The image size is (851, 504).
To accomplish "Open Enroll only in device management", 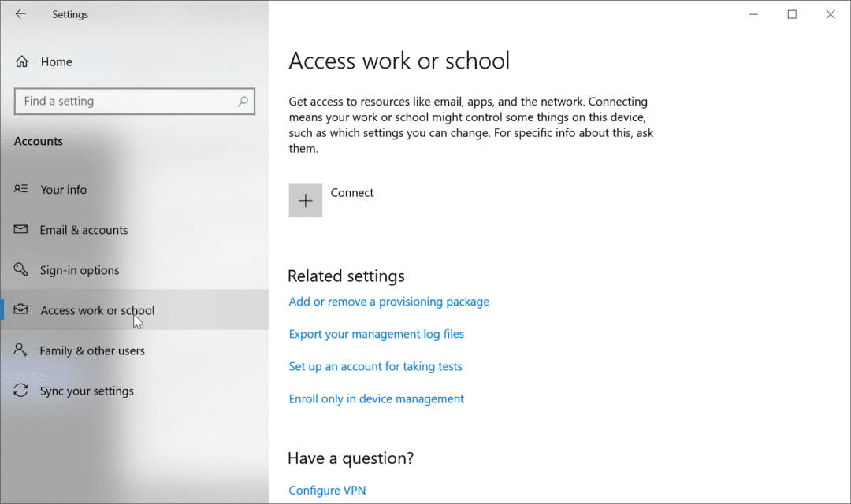I will (376, 398).
